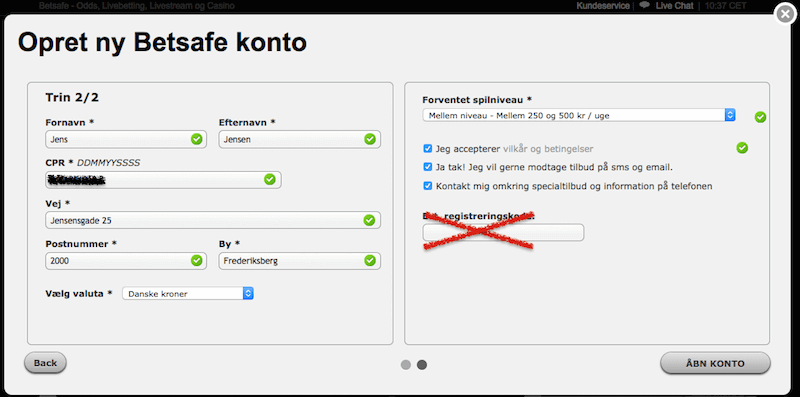Open the Forventet spilniveau dropdown
Image resolution: width=800 pixels, height=397 pixels.
[x=579, y=115]
